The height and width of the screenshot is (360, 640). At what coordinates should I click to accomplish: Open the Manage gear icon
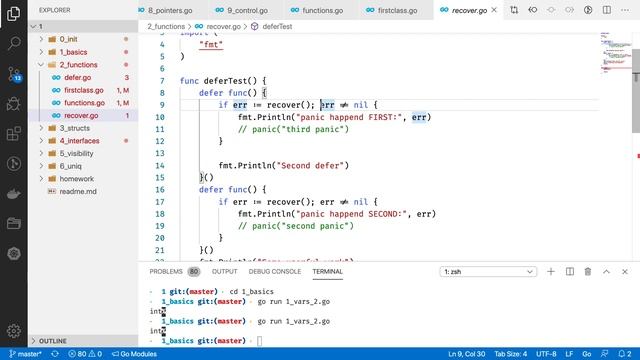(13, 331)
